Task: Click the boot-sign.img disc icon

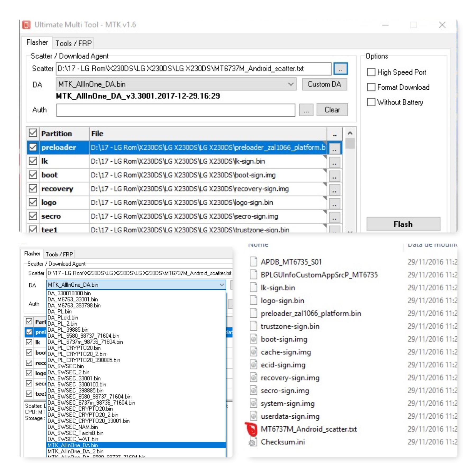Action: tap(253, 339)
